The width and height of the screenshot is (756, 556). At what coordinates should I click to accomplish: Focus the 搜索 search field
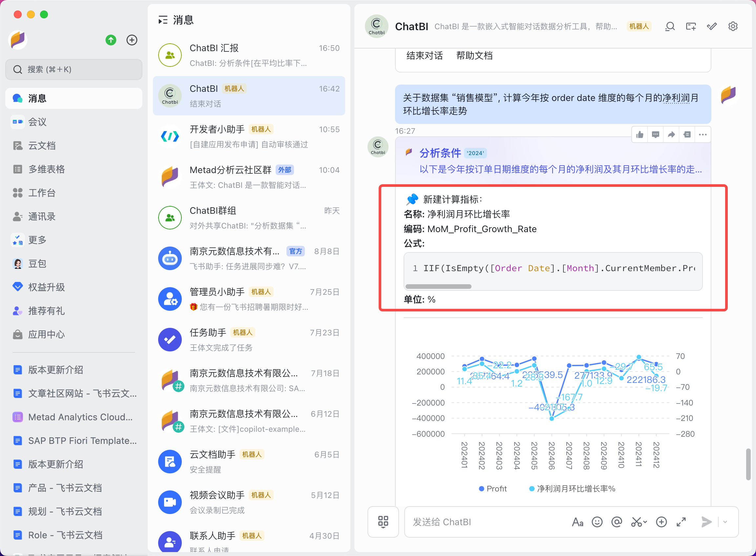click(x=74, y=69)
